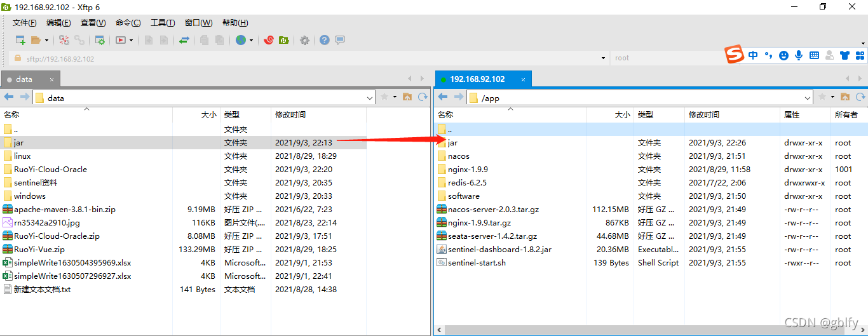The width and height of the screenshot is (868, 336).
Task: Select simpleWrite1630504395969.xlsx file
Action: [72, 263]
